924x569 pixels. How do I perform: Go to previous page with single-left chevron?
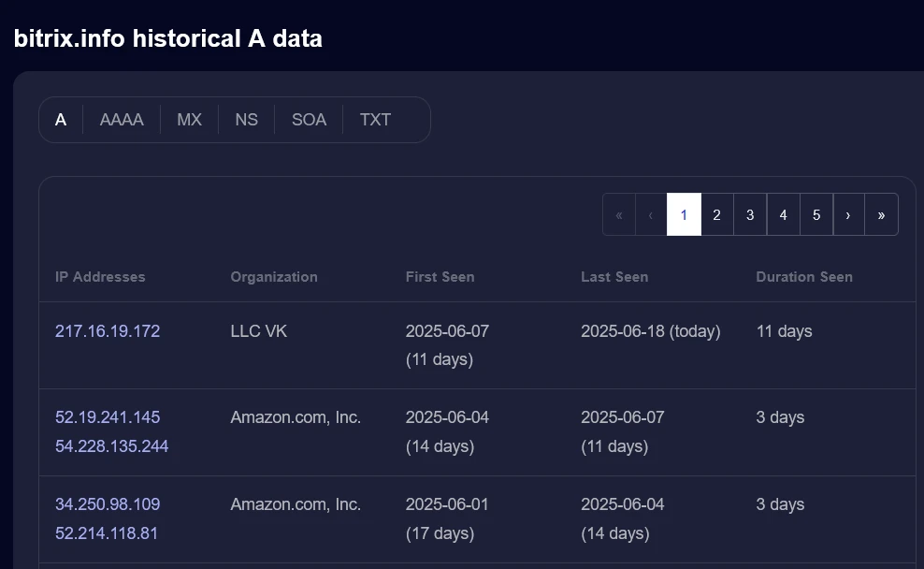651,214
